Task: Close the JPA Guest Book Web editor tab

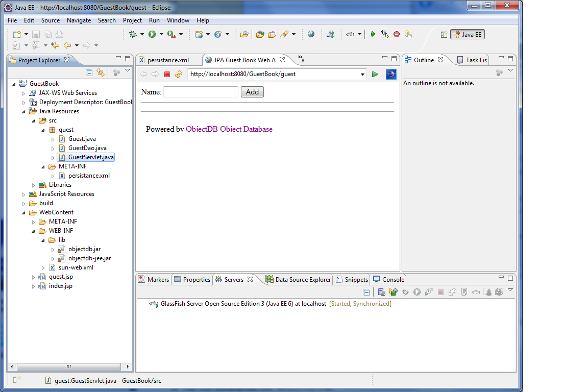Action: [x=282, y=60]
